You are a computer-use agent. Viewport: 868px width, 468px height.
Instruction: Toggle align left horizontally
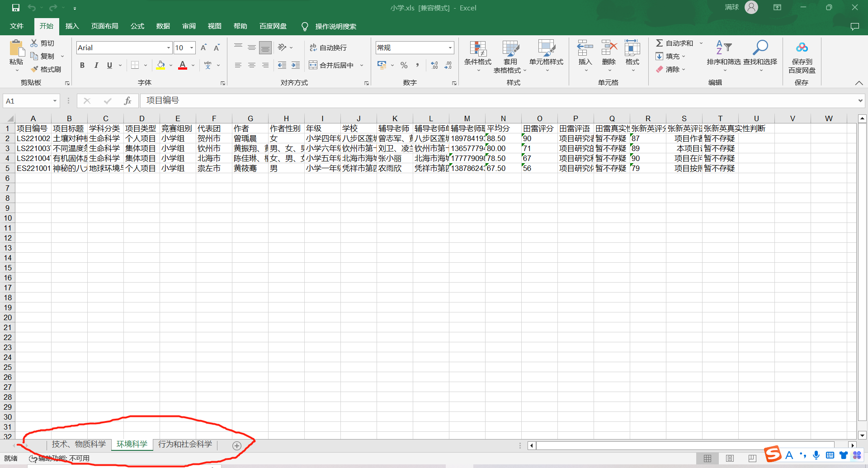238,65
